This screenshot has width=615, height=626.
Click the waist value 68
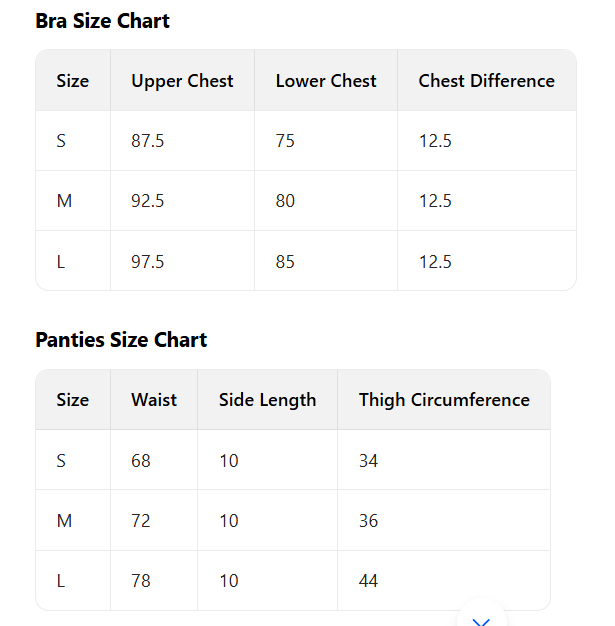(141, 461)
